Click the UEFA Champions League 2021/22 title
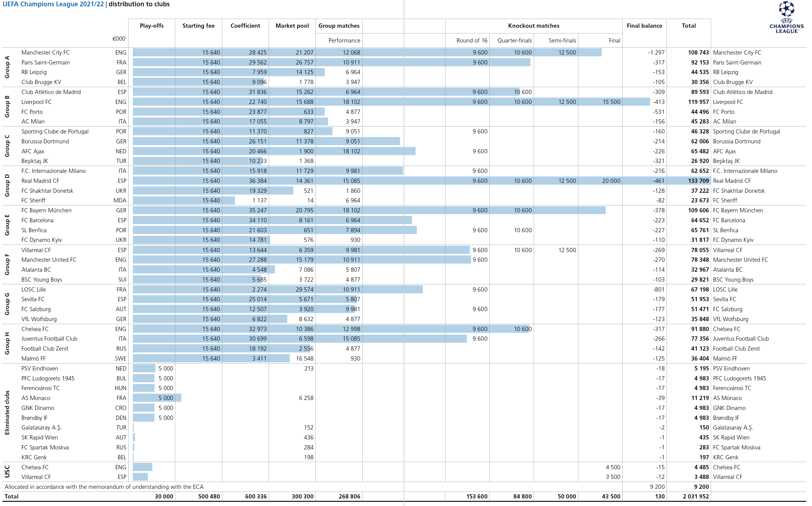 (x=53, y=4)
